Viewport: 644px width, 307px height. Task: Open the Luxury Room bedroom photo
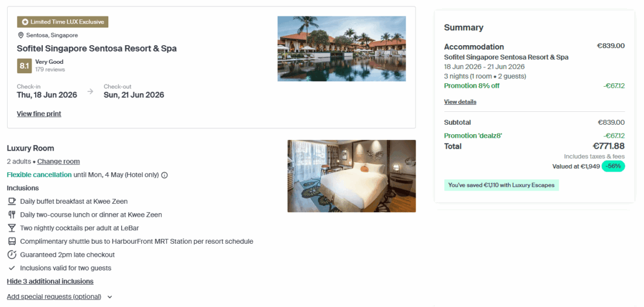[351, 176]
